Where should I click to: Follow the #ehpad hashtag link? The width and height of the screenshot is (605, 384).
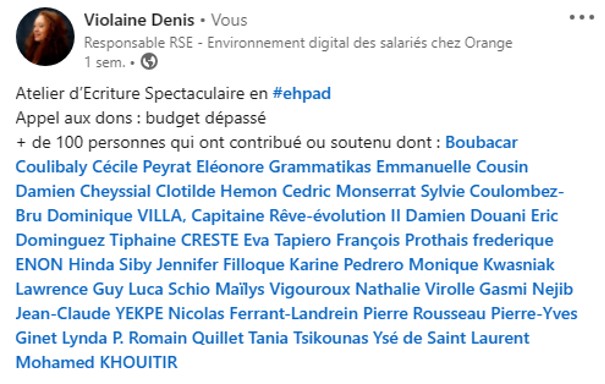[x=302, y=93]
